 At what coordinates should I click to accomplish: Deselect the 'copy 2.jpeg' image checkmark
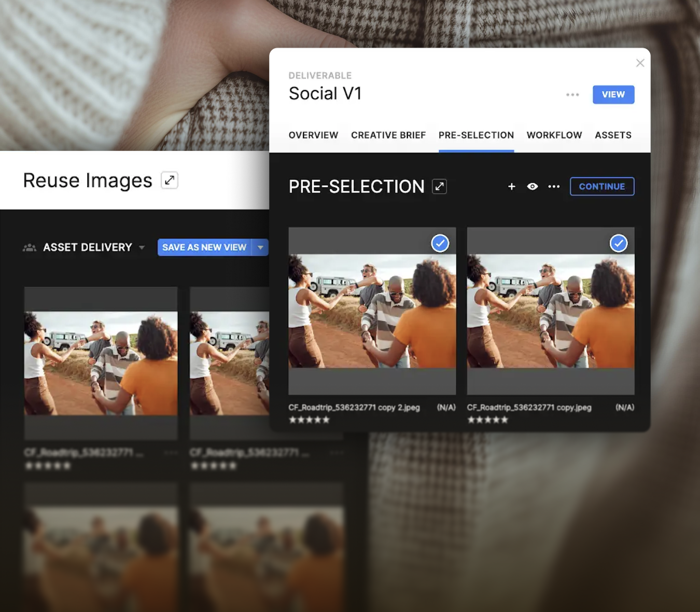(x=440, y=243)
